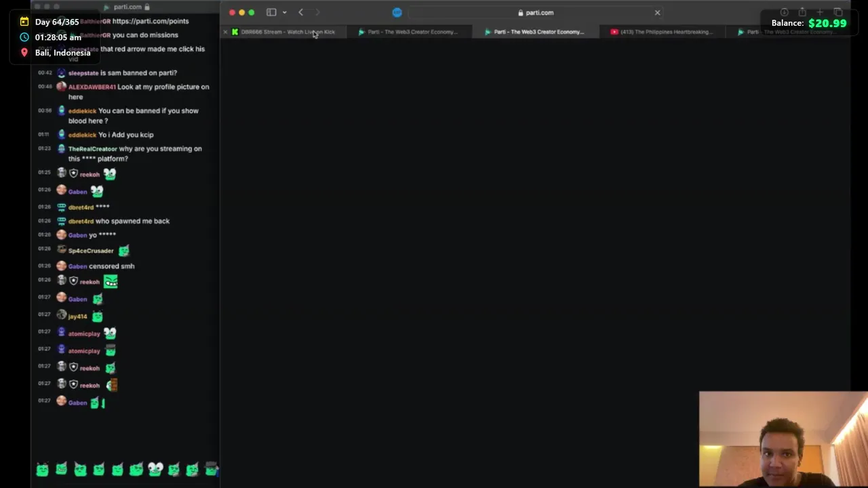
Task: Select message text 'censored smh' from Gaben
Action: coord(112,266)
